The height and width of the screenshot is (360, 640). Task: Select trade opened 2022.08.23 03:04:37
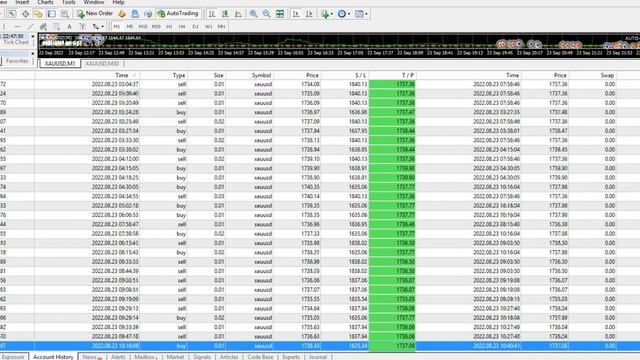(x=320, y=84)
